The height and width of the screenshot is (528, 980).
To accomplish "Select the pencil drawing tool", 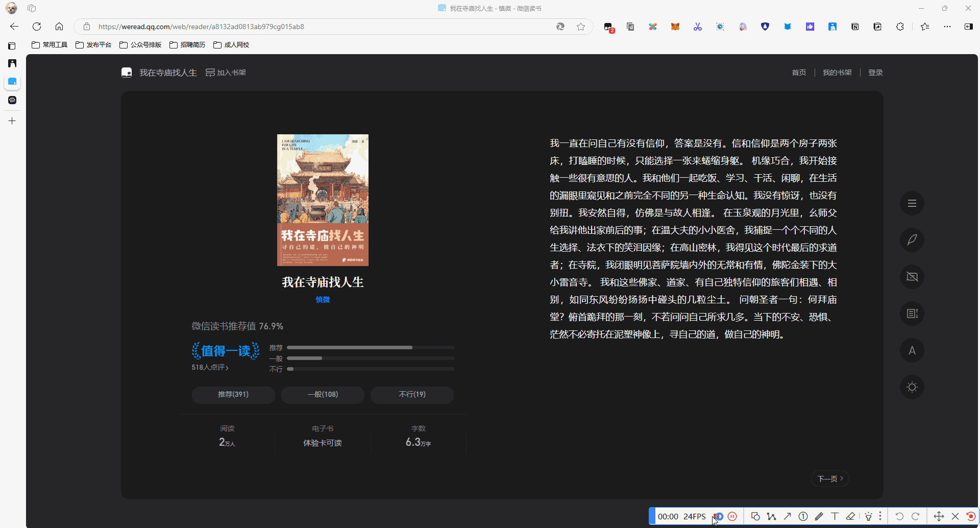I will (x=819, y=516).
